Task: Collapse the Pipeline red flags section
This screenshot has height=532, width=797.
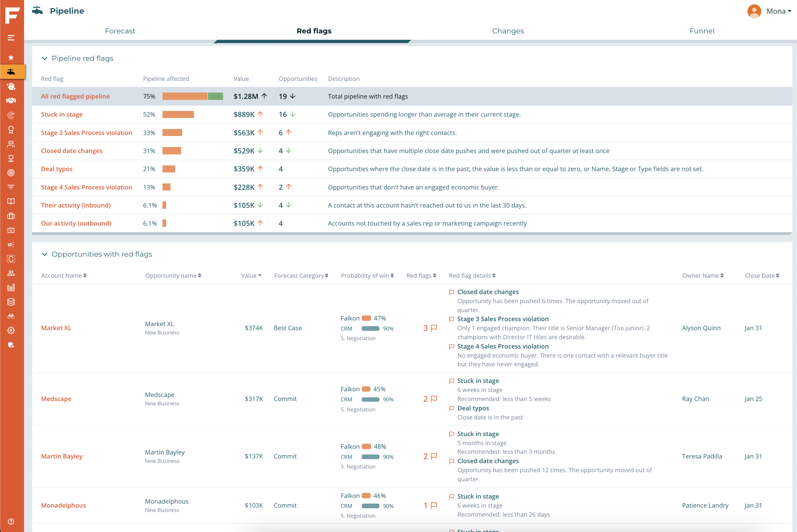Action: 44,58
